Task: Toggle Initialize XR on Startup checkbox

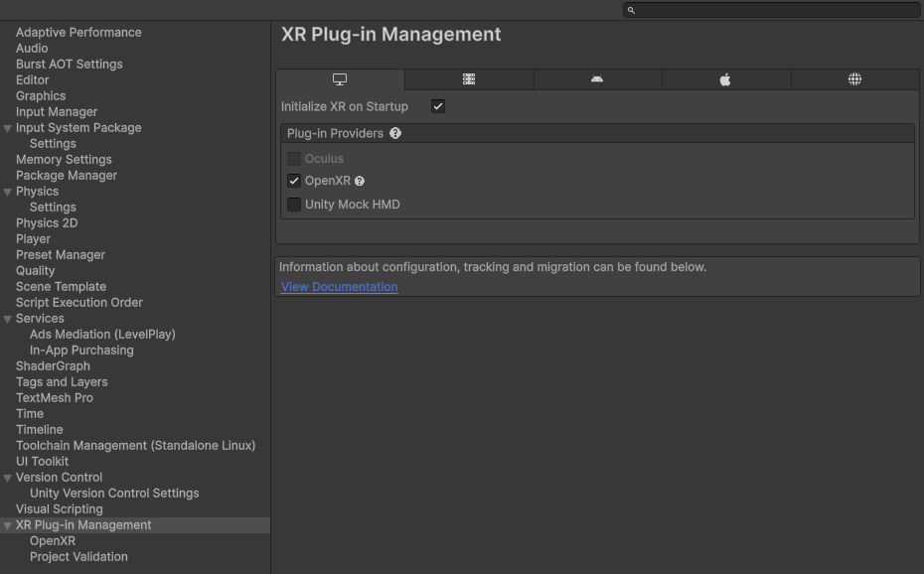Action: pos(438,106)
